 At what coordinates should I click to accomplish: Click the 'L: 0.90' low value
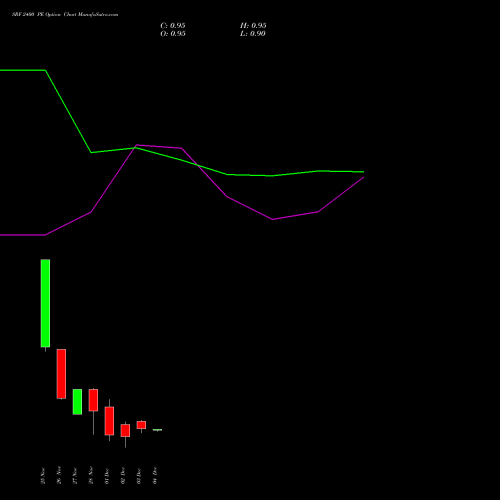click(253, 34)
